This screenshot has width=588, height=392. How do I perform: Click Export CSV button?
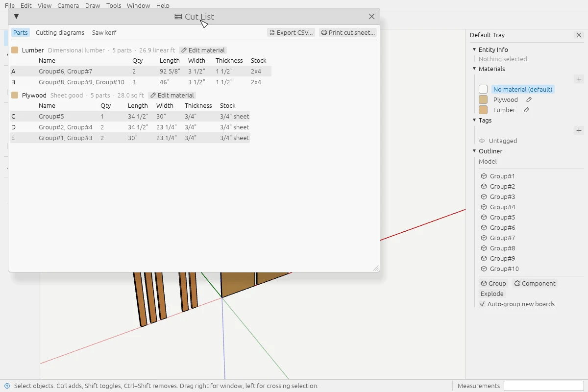point(291,32)
